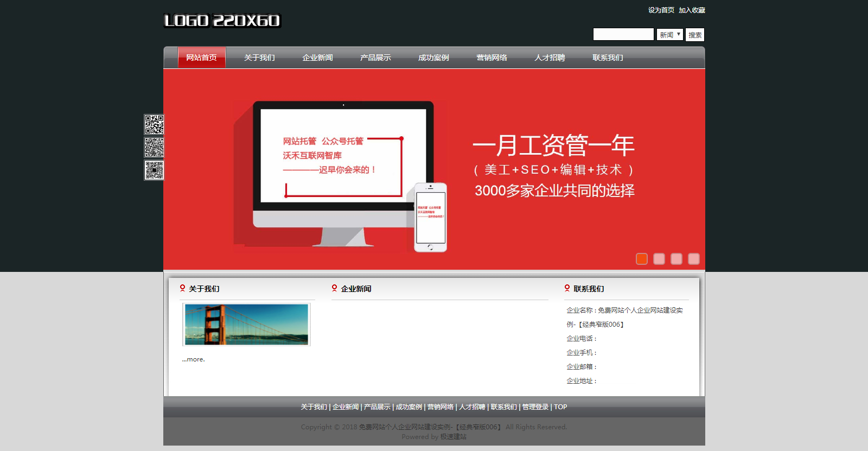Click the pin icon beside 联系我们 heading

point(567,288)
